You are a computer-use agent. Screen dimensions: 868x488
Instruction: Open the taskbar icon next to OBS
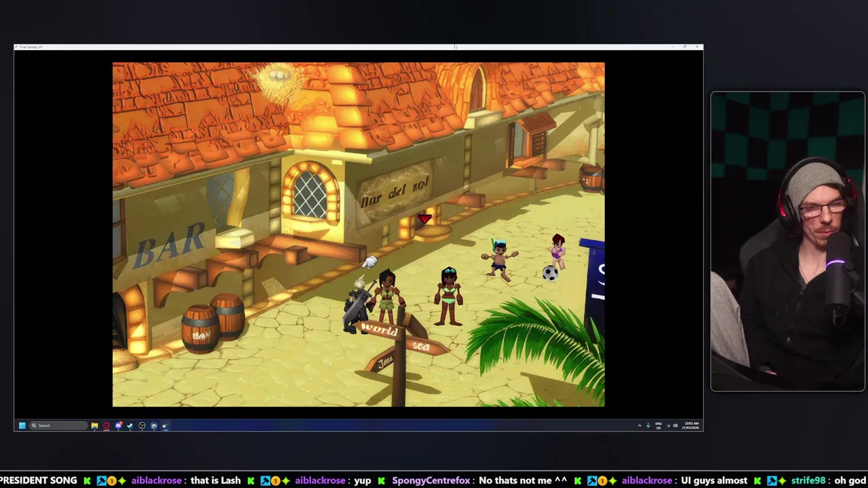pos(154,426)
